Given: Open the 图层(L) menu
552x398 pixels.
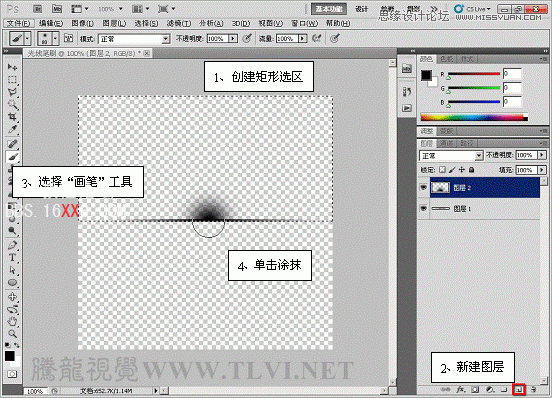Looking at the screenshot, I should pyautogui.click(x=114, y=23).
